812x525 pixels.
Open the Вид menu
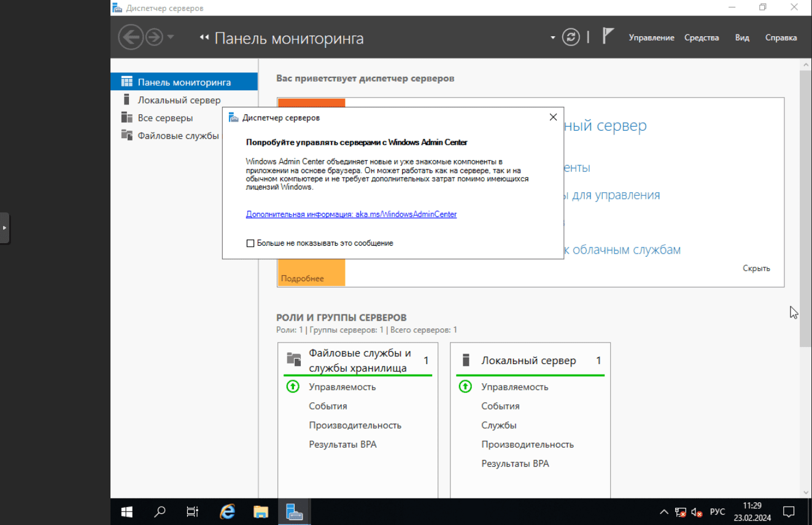742,37
